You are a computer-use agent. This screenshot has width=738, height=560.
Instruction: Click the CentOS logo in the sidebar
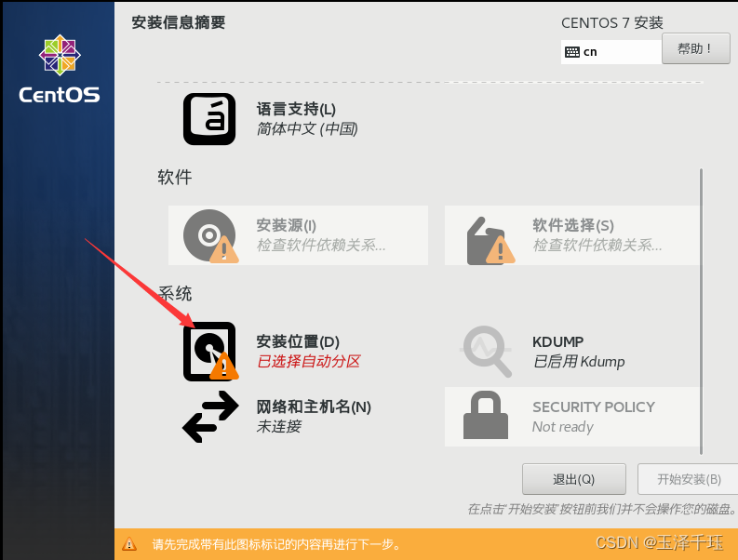point(60,69)
